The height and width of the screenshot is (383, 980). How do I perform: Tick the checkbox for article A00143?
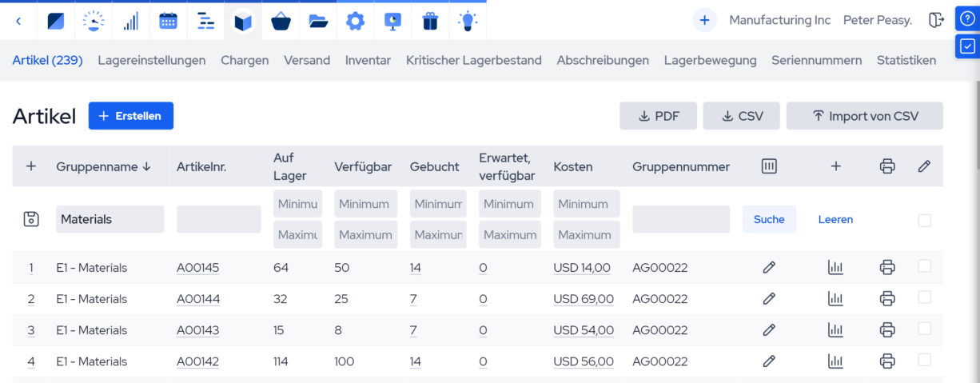tap(925, 329)
